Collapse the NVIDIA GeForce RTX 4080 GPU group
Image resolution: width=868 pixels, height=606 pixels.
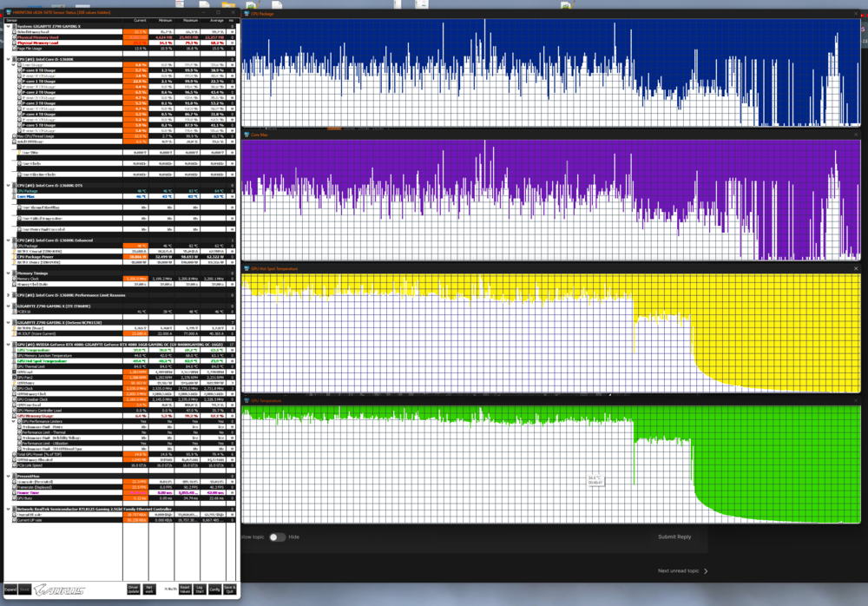(x=8, y=345)
